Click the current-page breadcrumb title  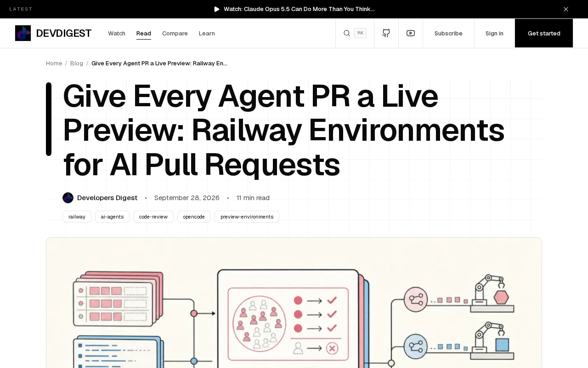pyautogui.click(x=159, y=63)
